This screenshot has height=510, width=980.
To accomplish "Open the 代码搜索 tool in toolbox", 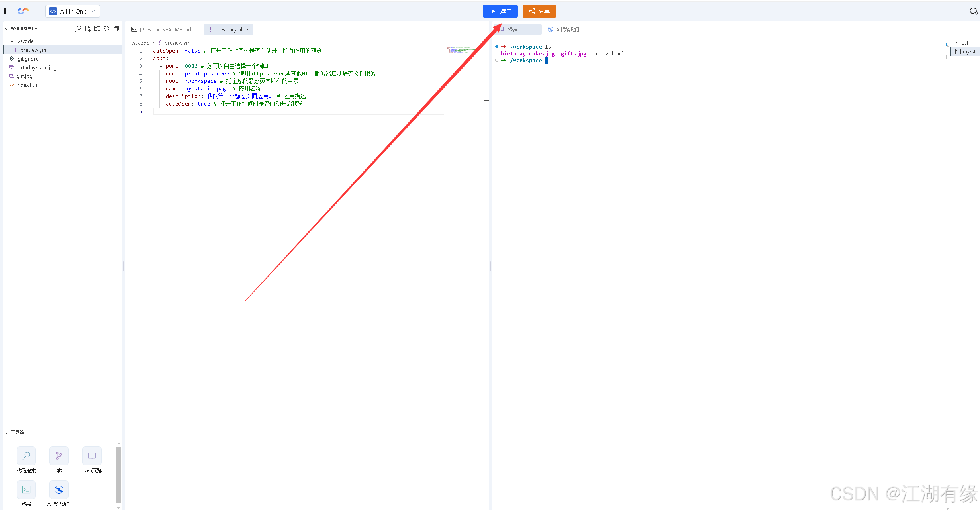I will pyautogui.click(x=26, y=456).
